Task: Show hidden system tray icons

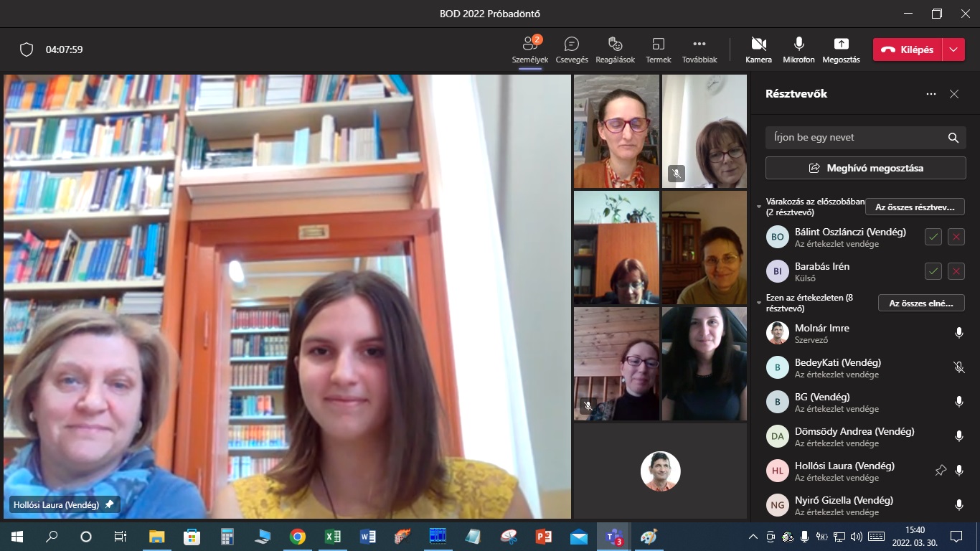Action: (753, 537)
